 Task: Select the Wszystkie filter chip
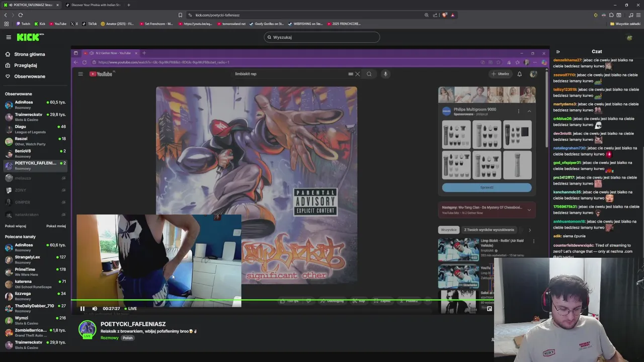[x=449, y=230]
